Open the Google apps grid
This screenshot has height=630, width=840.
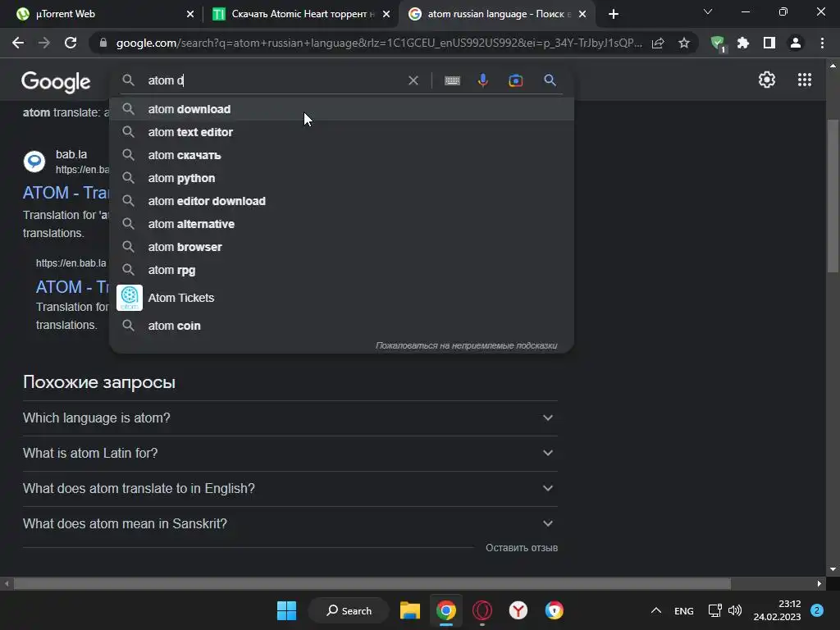point(804,80)
